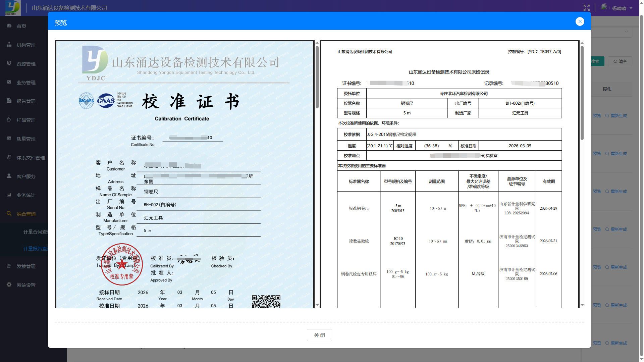Screen dimensions: 644x362
Task: Open 客户服务 via the person icon
Action: point(9,176)
